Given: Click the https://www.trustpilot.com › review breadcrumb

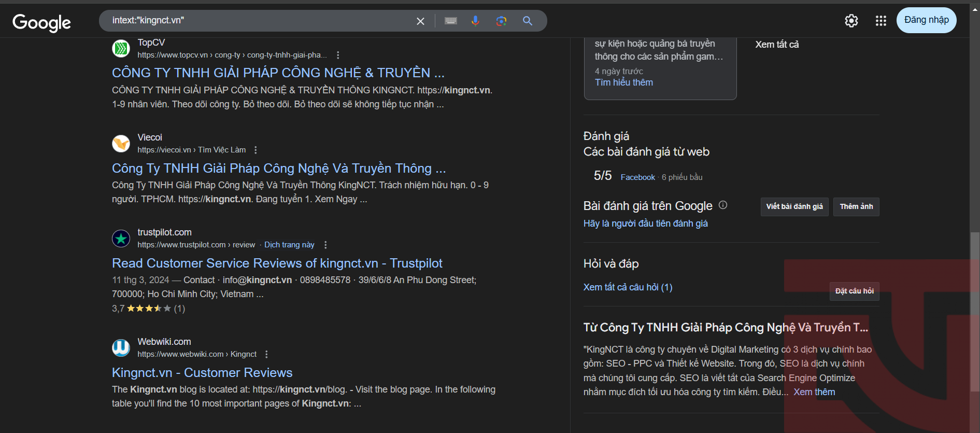Looking at the screenshot, I should click(x=196, y=245).
